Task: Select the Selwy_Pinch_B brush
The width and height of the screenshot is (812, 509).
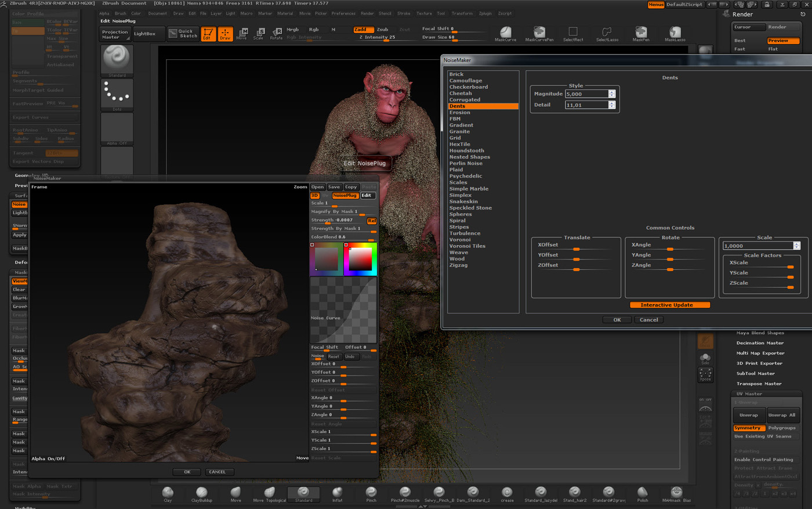Action: (x=439, y=494)
